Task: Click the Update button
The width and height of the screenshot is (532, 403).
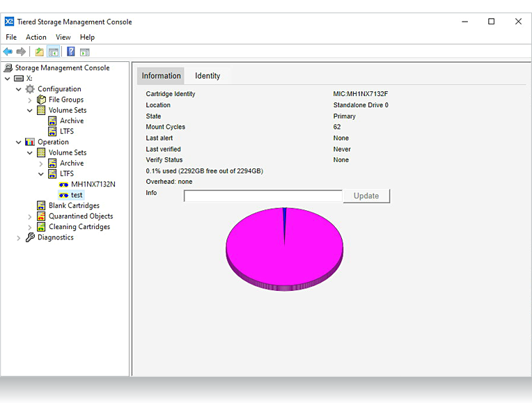Action: coord(366,196)
